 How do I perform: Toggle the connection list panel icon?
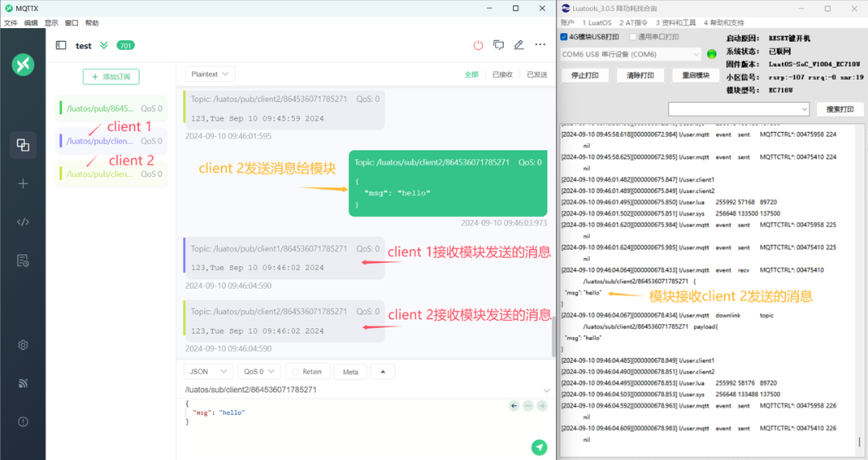click(61, 46)
